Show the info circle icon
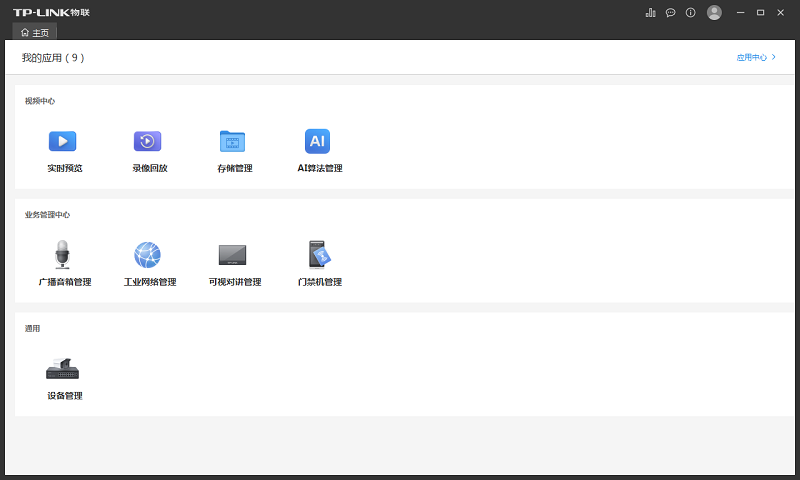800x480 pixels. click(x=690, y=13)
